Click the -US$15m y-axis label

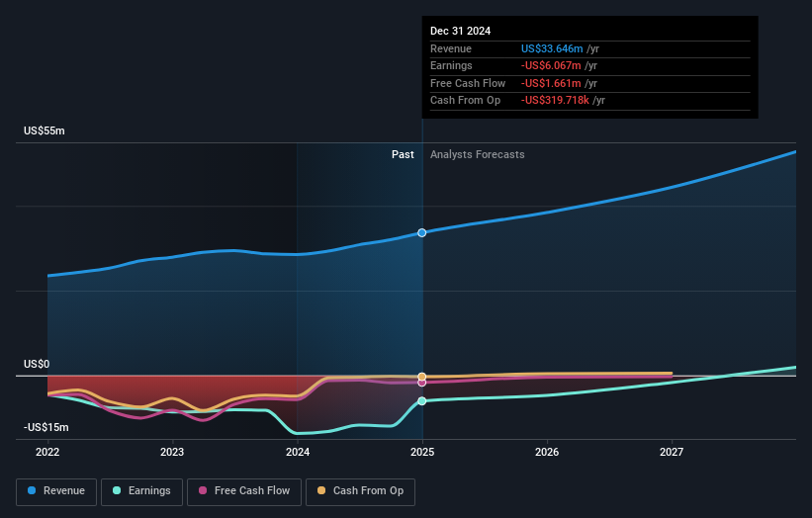46,427
